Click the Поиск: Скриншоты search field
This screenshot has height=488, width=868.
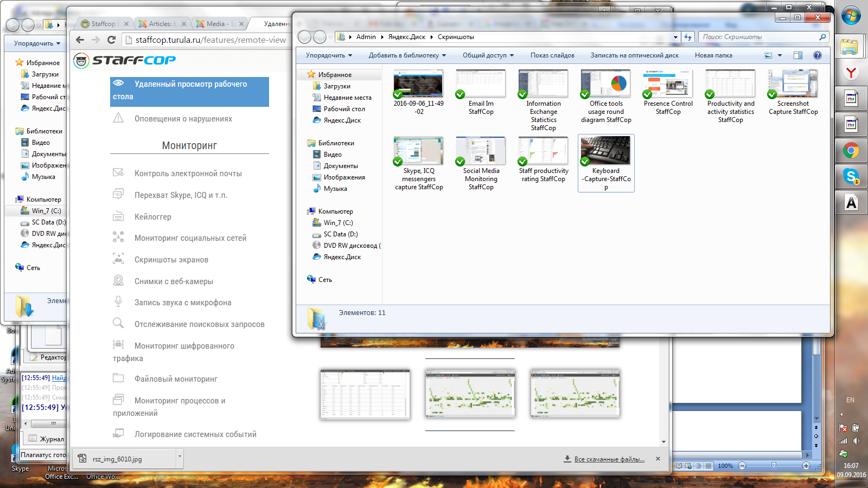(x=759, y=37)
